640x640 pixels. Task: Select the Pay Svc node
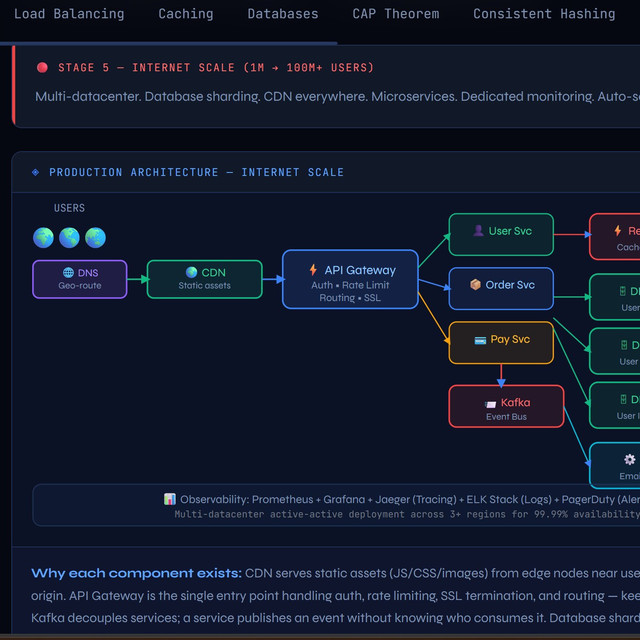click(501, 343)
